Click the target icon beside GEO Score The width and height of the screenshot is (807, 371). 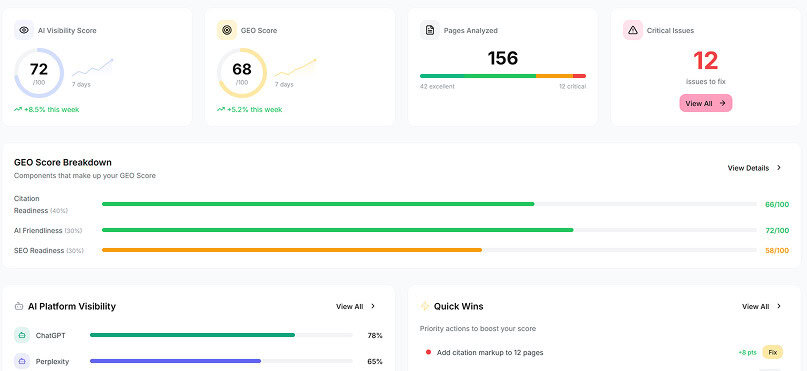pos(226,30)
